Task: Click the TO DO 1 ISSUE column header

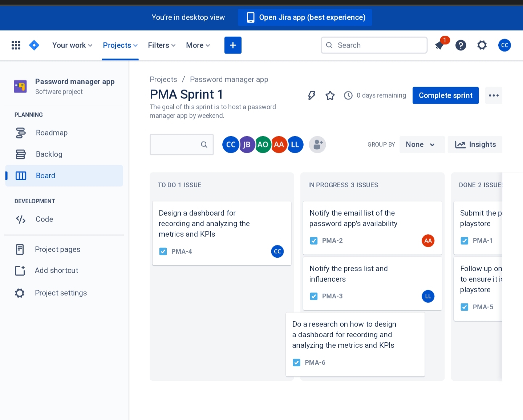Action: coord(180,185)
